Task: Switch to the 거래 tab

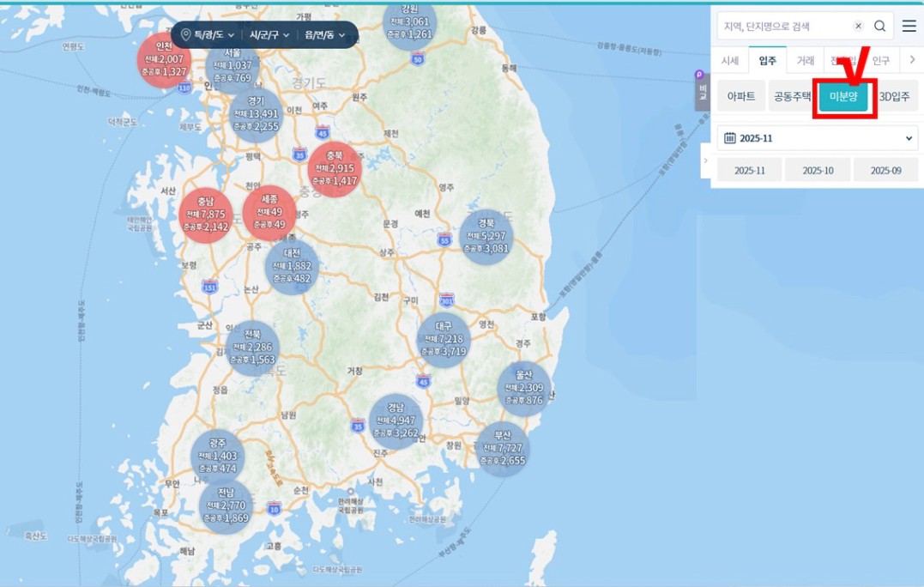Action: click(805, 61)
